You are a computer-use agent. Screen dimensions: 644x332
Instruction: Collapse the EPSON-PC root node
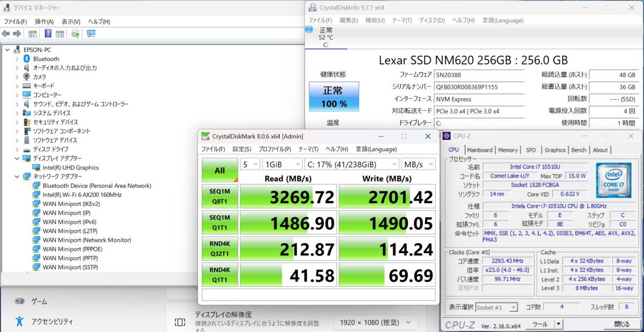pos(8,50)
